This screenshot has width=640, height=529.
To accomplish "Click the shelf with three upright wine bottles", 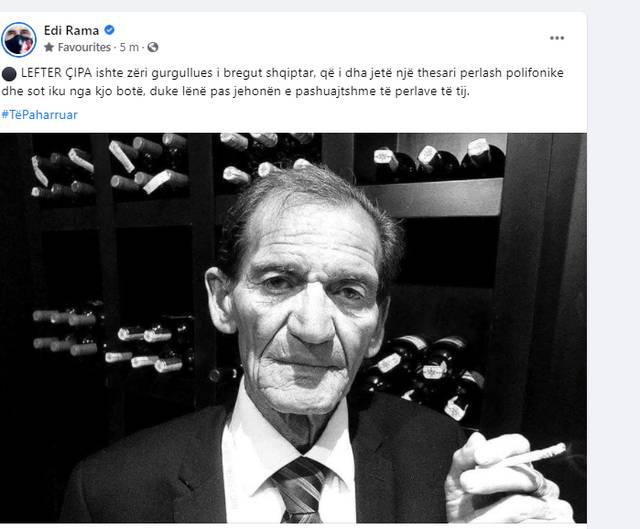I will pyautogui.click(x=439, y=160).
